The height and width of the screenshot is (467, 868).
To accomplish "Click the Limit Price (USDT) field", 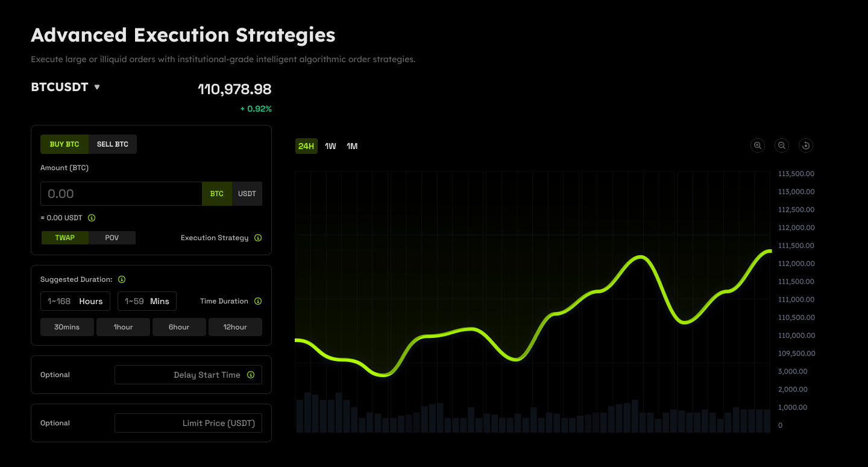I will click(x=188, y=423).
